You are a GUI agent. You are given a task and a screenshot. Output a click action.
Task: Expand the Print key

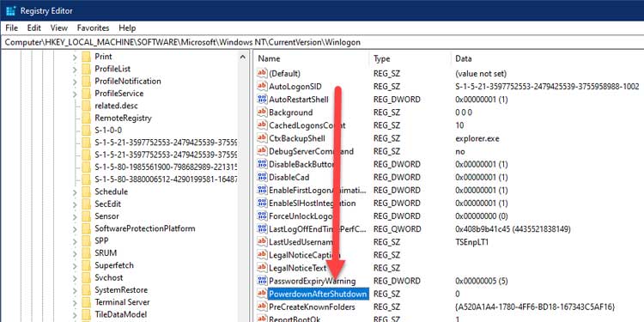tap(75, 57)
